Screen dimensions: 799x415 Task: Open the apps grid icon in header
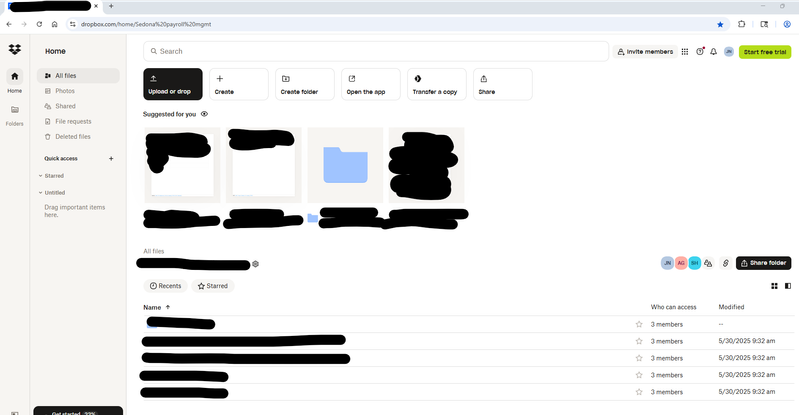[x=685, y=51]
